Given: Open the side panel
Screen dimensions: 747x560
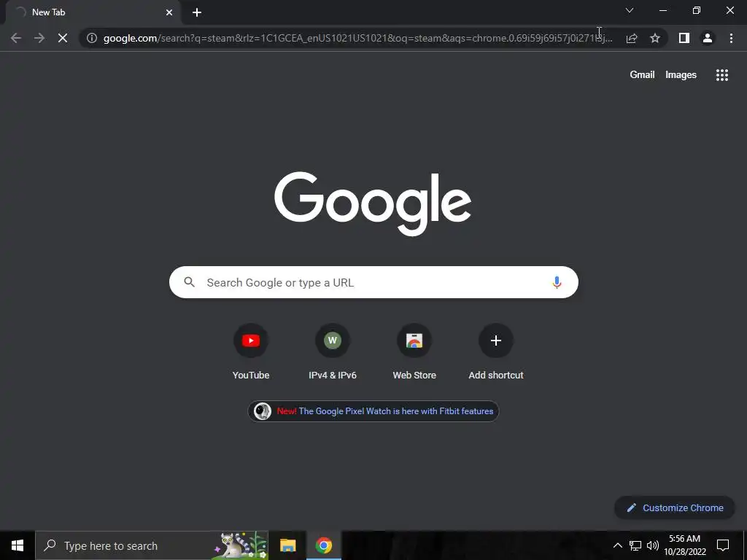Looking at the screenshot, I should point(684,38).
